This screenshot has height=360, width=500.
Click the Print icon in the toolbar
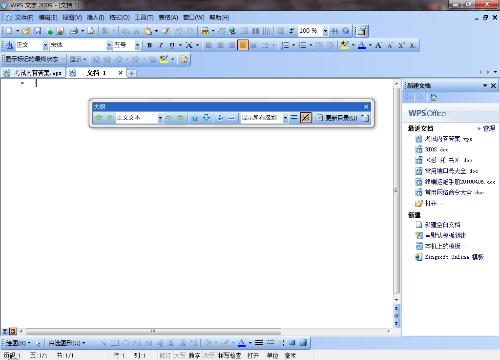[74, 31]
